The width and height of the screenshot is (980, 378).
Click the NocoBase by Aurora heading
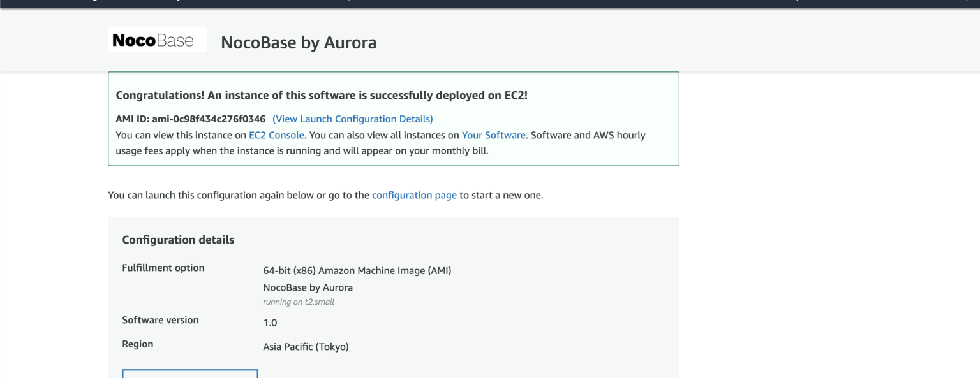click(298, 43)
